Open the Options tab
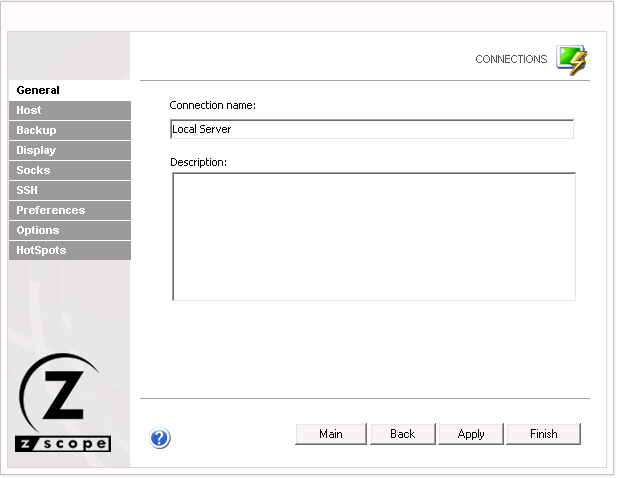The height and width of the screenshot is (478, 618). [70, 230]
